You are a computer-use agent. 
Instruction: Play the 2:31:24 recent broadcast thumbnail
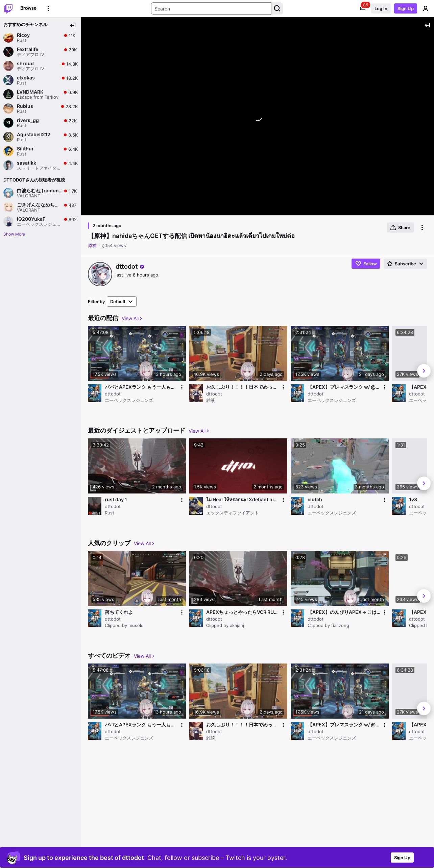pos(340,353)
